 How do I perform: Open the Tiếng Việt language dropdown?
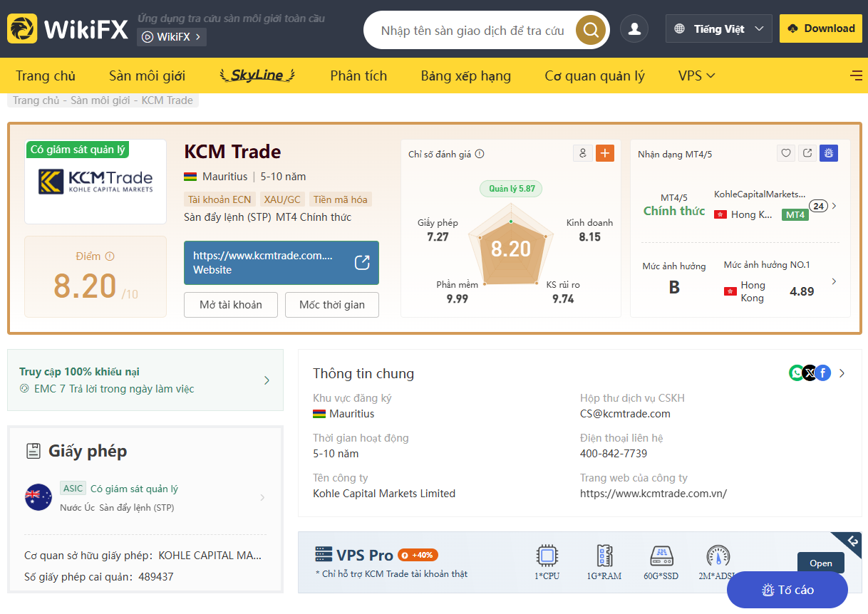718,29
